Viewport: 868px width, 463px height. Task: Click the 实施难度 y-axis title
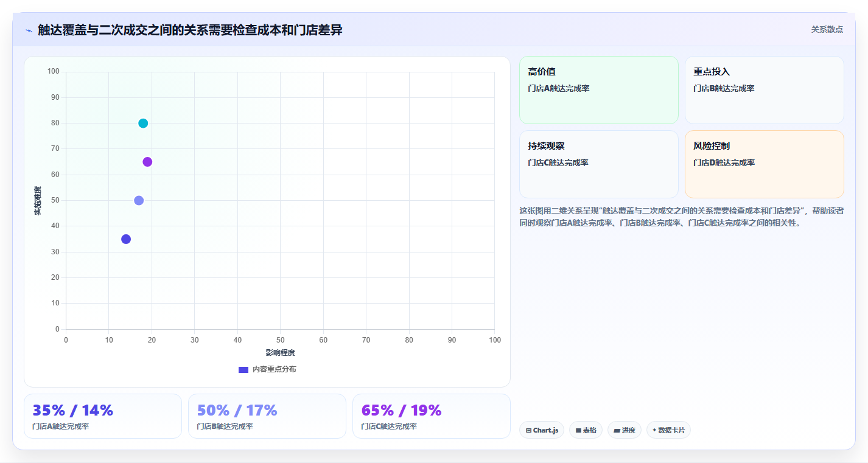click(x=38, y=201)
